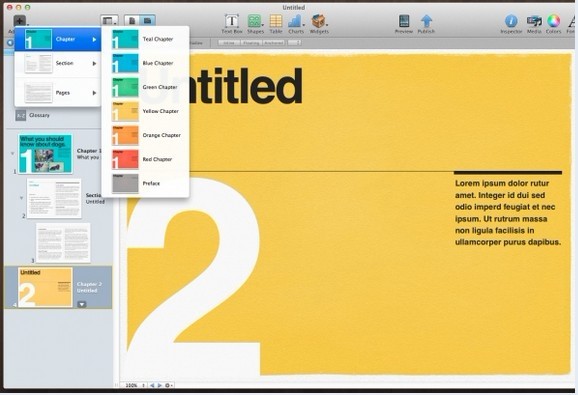Open the View dropdown in toolbar
This screenshot has height=395, width=578.
coord(109,21)
